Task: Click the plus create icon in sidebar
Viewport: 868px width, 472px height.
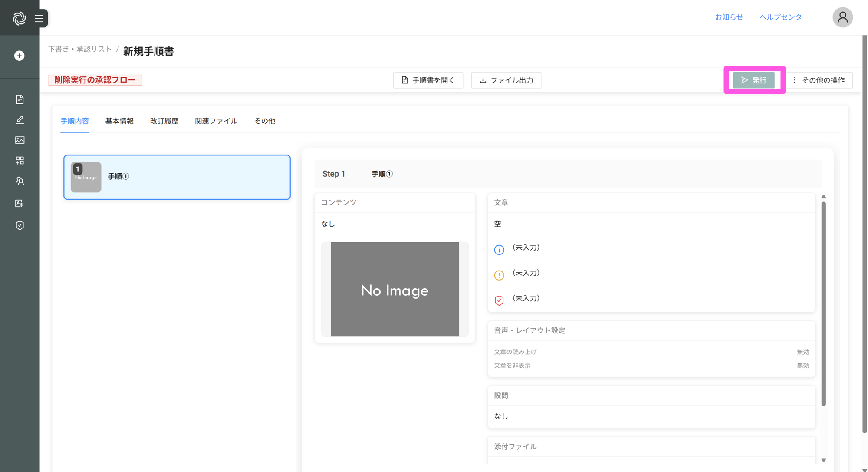Action: tap(20, 56)
